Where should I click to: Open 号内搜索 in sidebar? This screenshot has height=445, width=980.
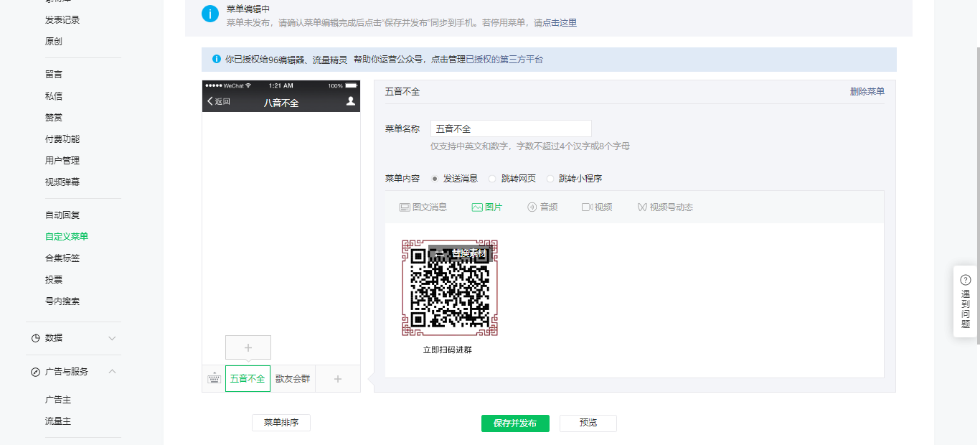62,301
